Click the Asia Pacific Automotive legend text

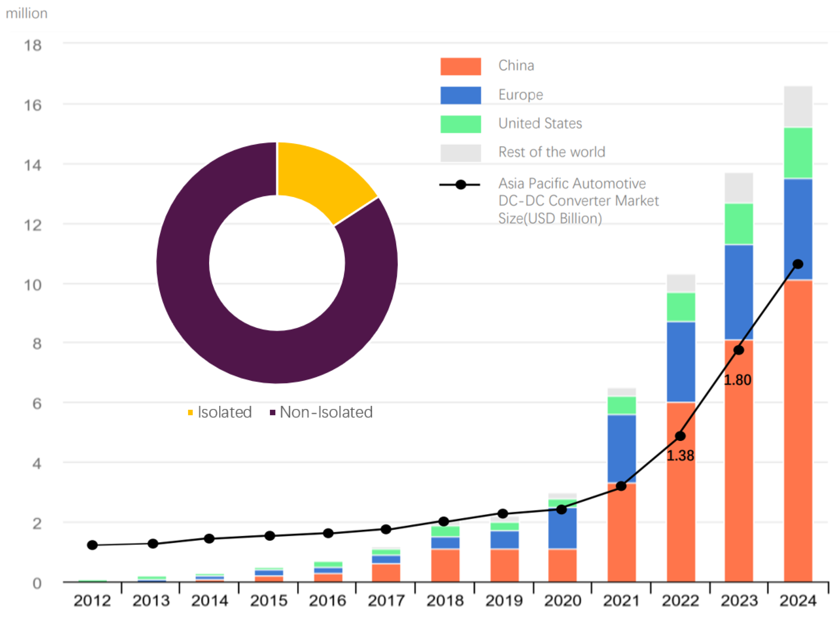pos(579,201)
